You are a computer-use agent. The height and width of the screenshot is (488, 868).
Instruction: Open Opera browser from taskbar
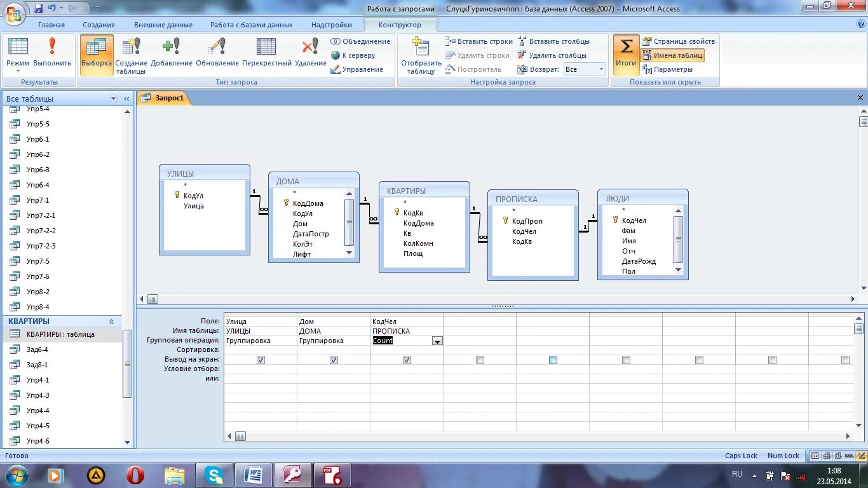pyautogui.click(x=135, y=475)
